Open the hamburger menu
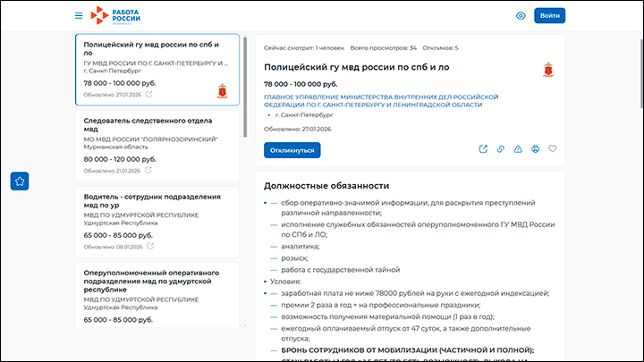The width and height of the screenshot is (644, 362). pos(79,15)
